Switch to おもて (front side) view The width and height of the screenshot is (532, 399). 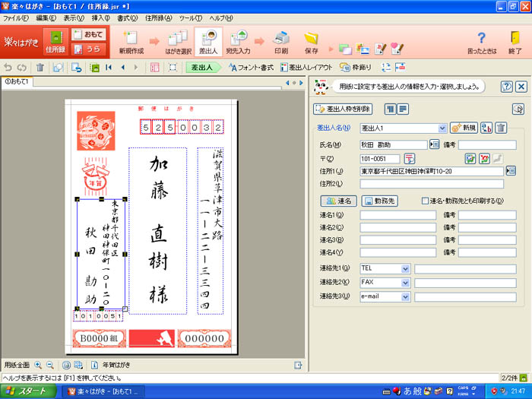pyautogui.click(x=89, y=35)
